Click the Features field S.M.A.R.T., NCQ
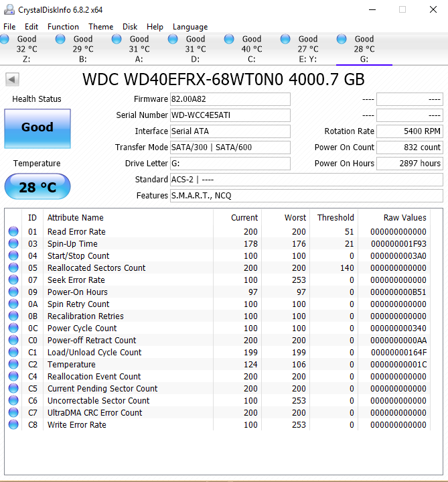Viewport: 448px width, 482px height. 307,196
